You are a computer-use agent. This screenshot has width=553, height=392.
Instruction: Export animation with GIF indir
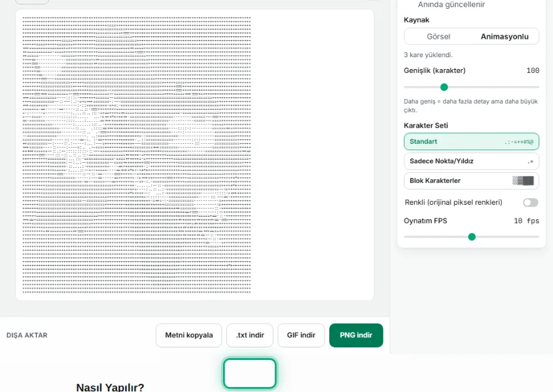(x=301, y=335)
